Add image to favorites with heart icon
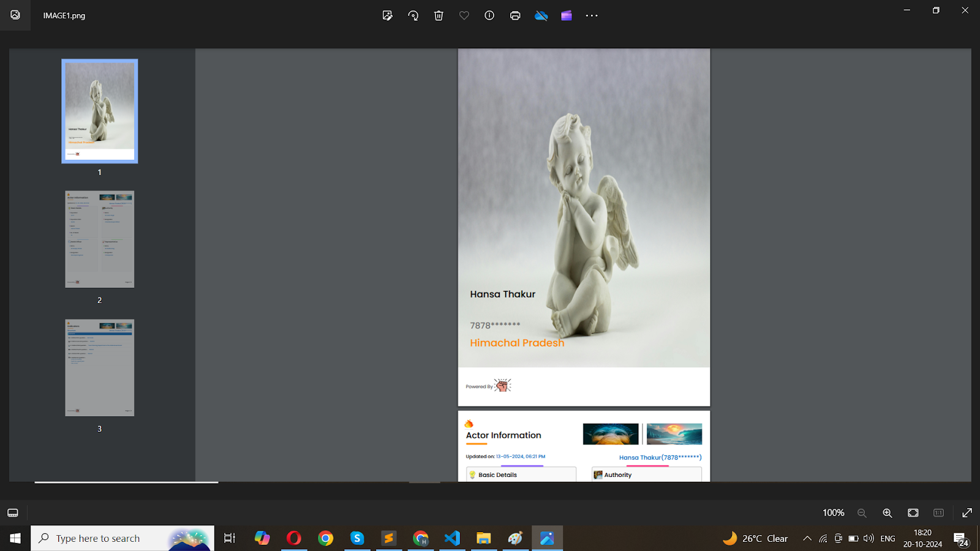Screen dimensions: 980x551 coord(464,16)
